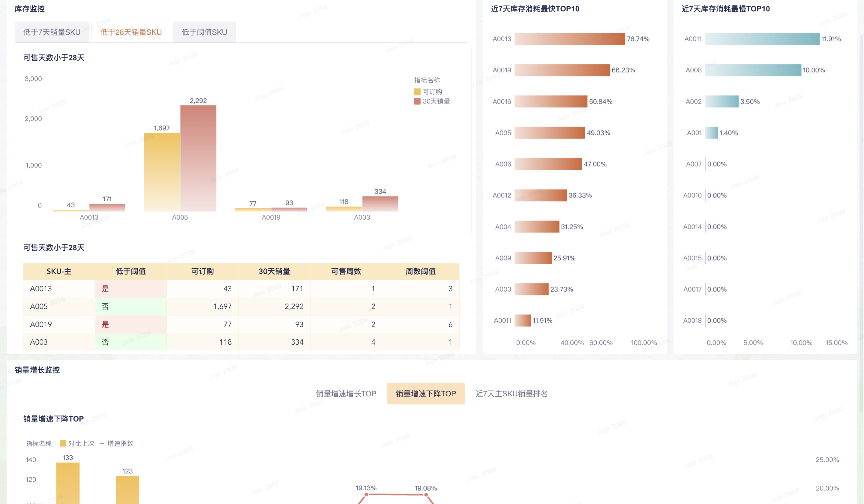864x504 pixels.
Task: Click A0010 label in slowest TOP10 chart
Action: click(692, 195)
